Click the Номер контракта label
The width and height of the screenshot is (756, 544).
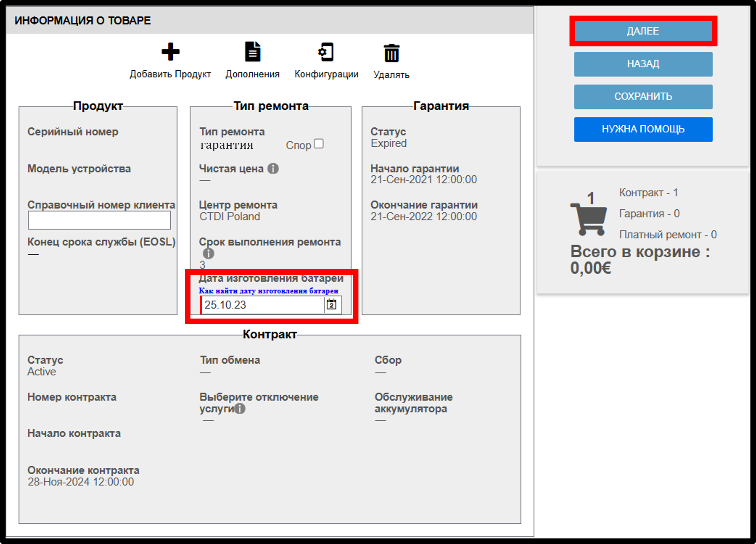pyautogui.click(x=72, y=397)
